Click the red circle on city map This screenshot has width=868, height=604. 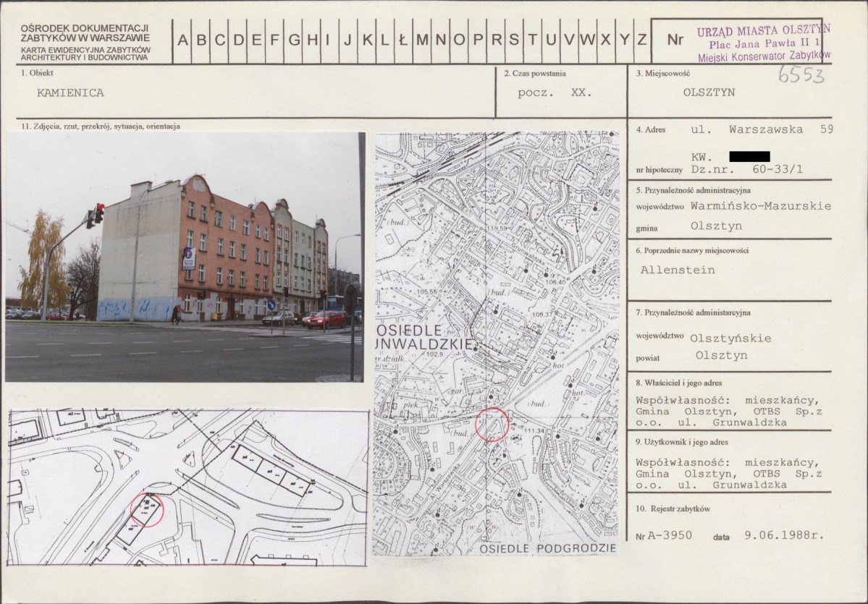pos(493,425)
